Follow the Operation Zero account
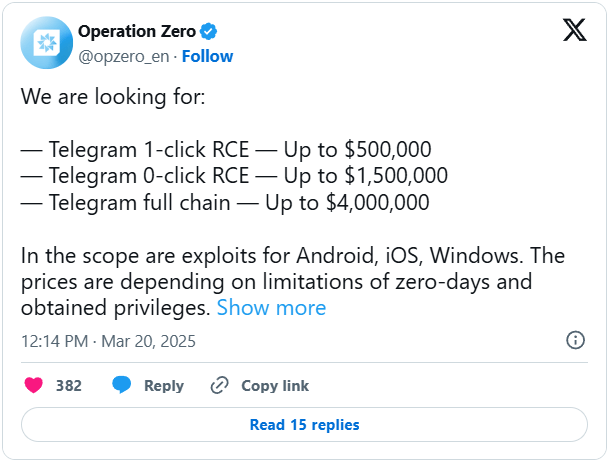 207,56
